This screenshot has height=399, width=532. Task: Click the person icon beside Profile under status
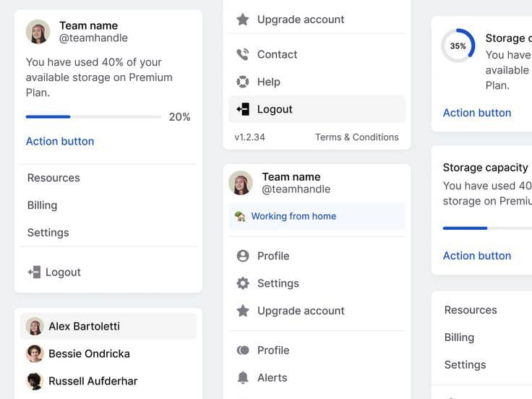243,256
